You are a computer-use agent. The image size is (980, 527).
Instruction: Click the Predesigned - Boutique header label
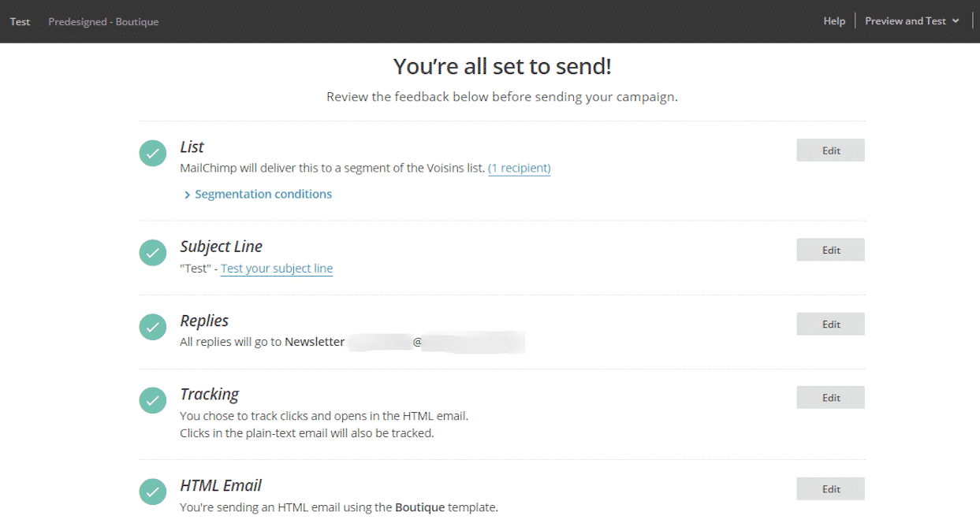103,21
